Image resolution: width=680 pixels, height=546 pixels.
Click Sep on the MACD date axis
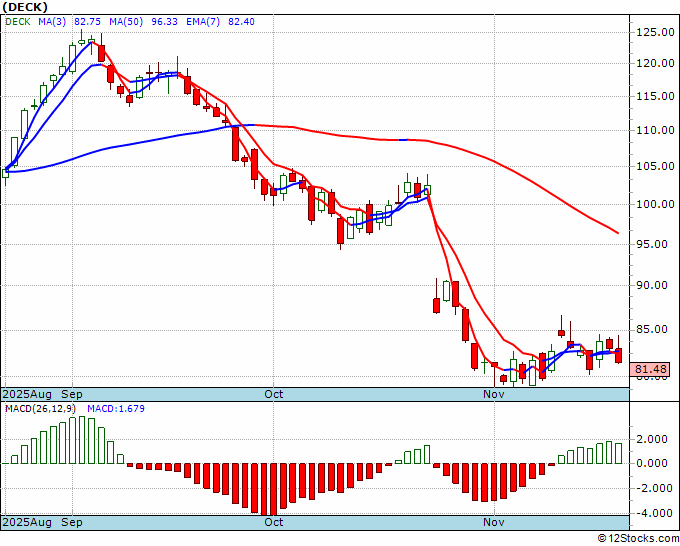(72, 522)
